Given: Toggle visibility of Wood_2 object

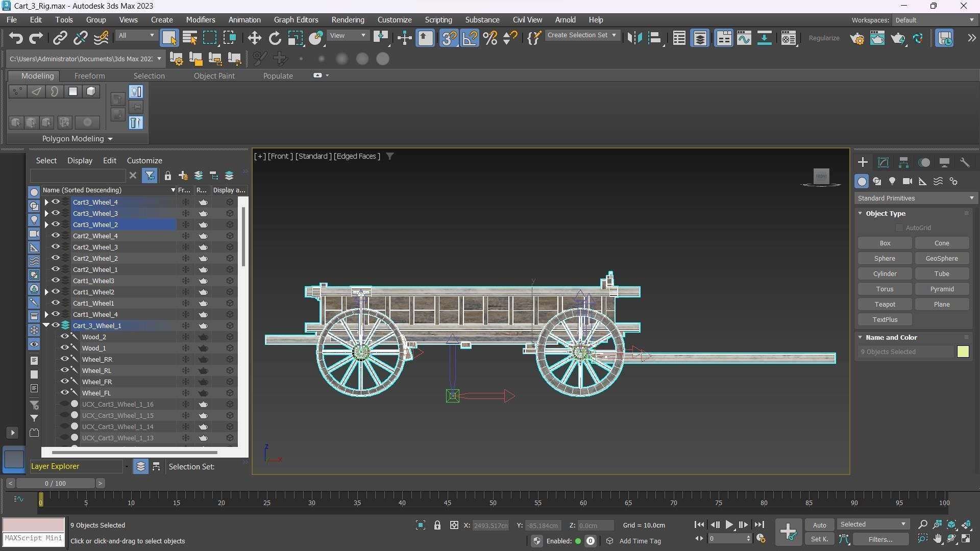Looking at the screenshot, I should tap(65, 337).
